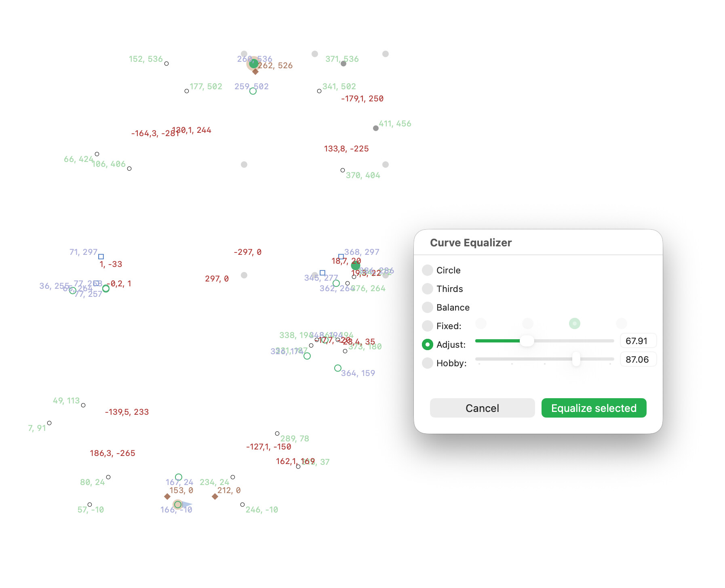Click the Hobby value field showing 87.06

click(638, 359)
